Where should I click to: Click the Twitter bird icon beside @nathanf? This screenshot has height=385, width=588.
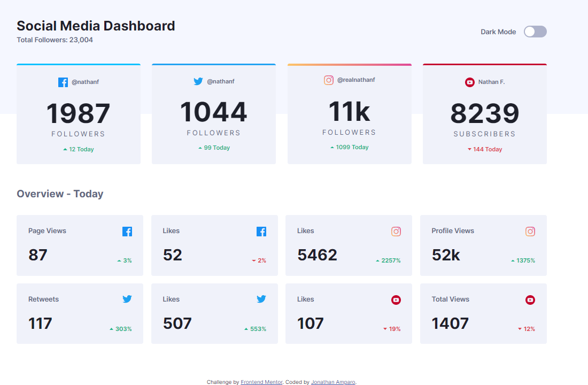pyautogui.click(x=198, y=81)
